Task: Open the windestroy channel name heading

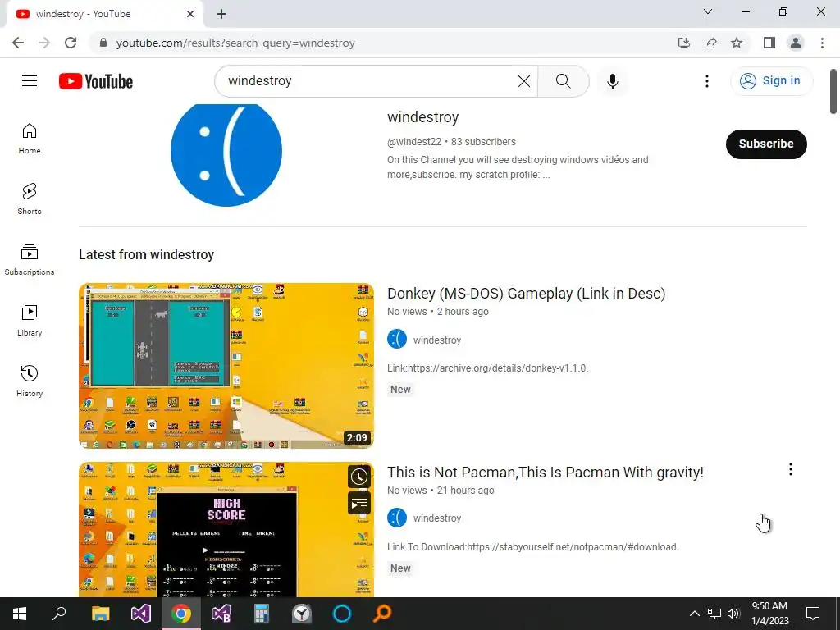Action: [x=422, y=117]
